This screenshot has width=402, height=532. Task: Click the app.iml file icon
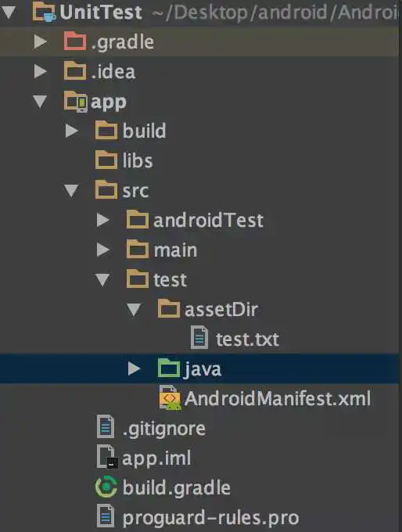[x=107, y=457]
